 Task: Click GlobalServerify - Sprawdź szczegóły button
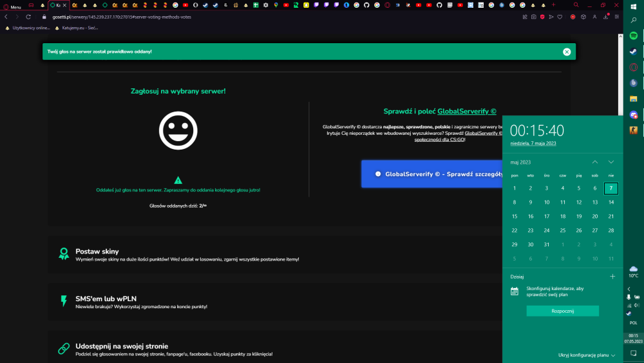[x=431, y=174]
